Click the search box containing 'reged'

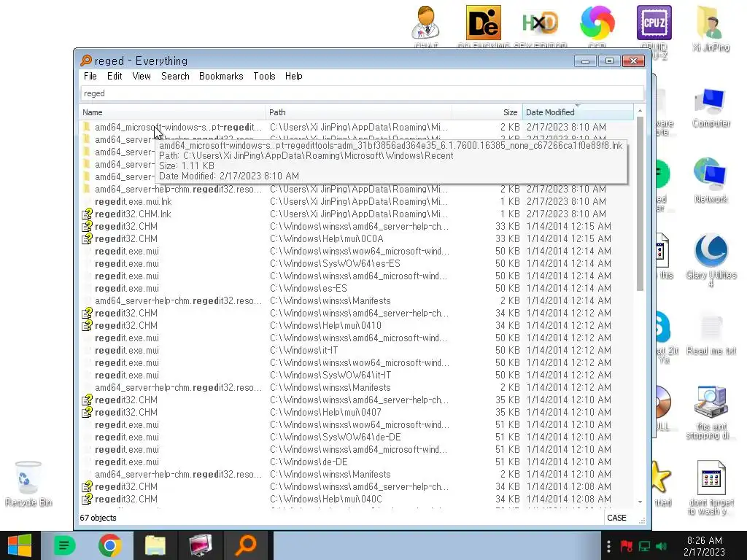click(x=362, y=93)
